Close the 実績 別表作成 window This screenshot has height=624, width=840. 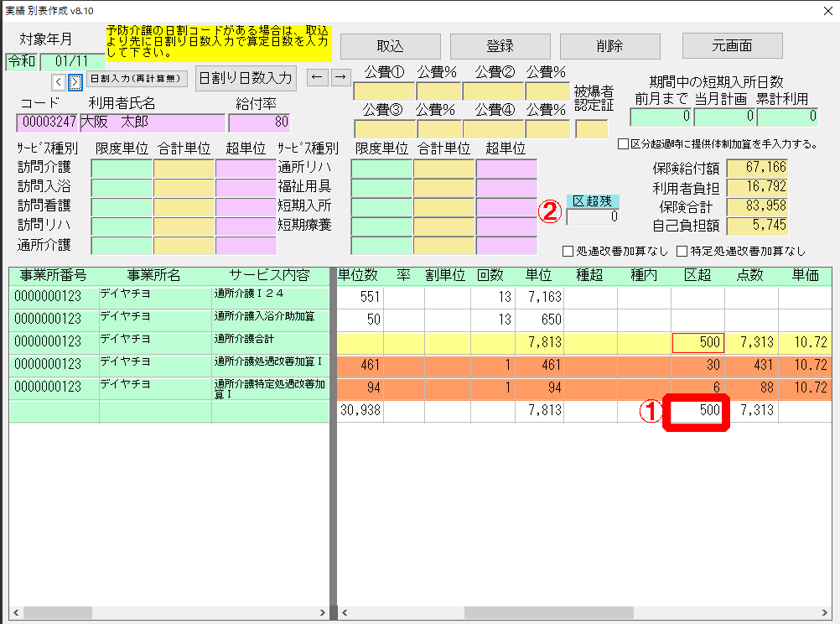click(823, 9)
